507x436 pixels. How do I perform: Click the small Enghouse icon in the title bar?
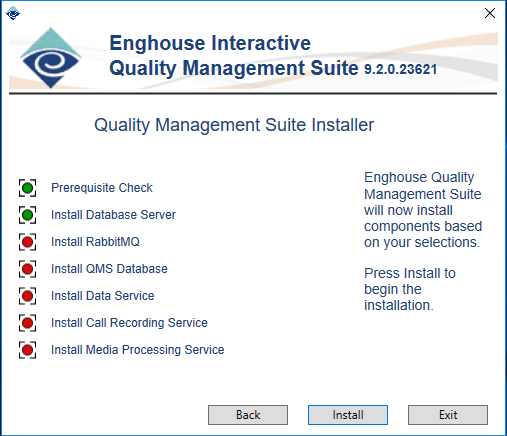click(x=13, y=13)
